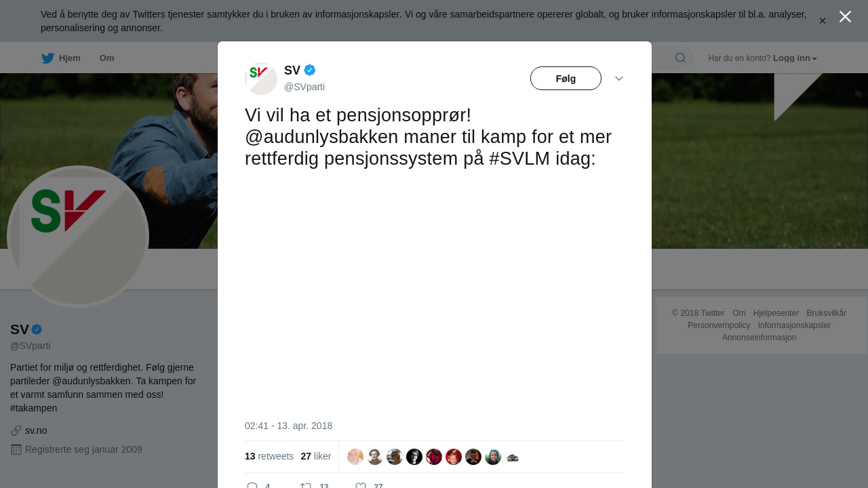View the 27 liker list
The width and height of the screenshot is (868, 488).
(316, 456)
